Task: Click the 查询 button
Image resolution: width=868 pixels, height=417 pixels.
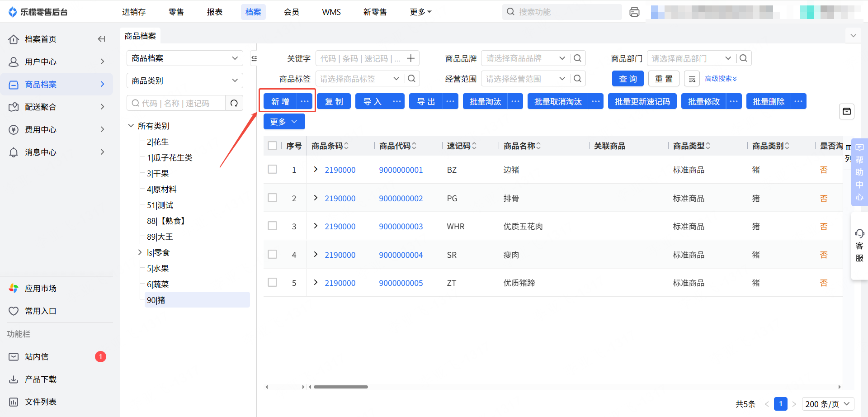Action: [x=627, y=79]
